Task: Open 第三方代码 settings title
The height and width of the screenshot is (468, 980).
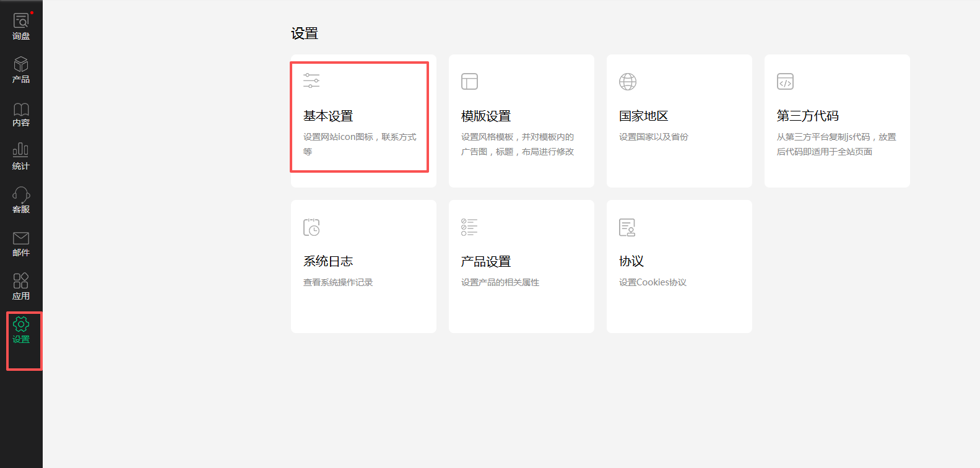Action: coord(808,116)
